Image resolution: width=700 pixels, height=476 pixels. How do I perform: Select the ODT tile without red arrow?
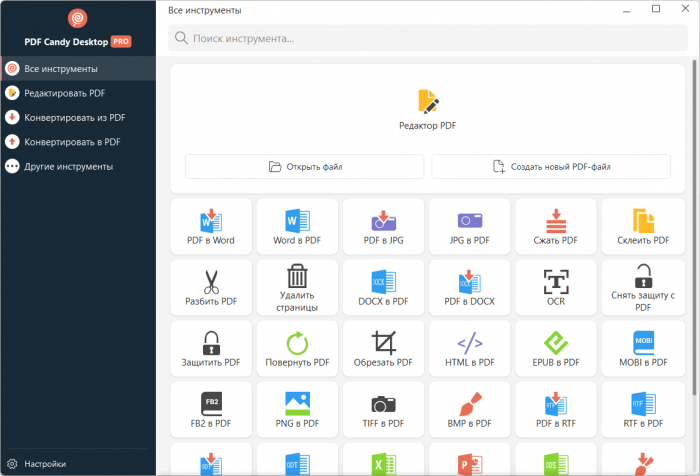[297, 459]
